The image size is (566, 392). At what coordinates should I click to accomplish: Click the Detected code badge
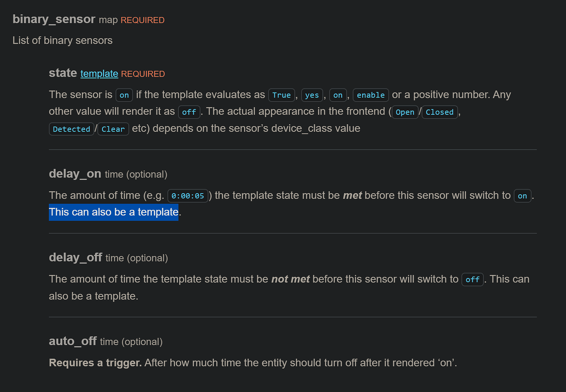pos(71,129)
